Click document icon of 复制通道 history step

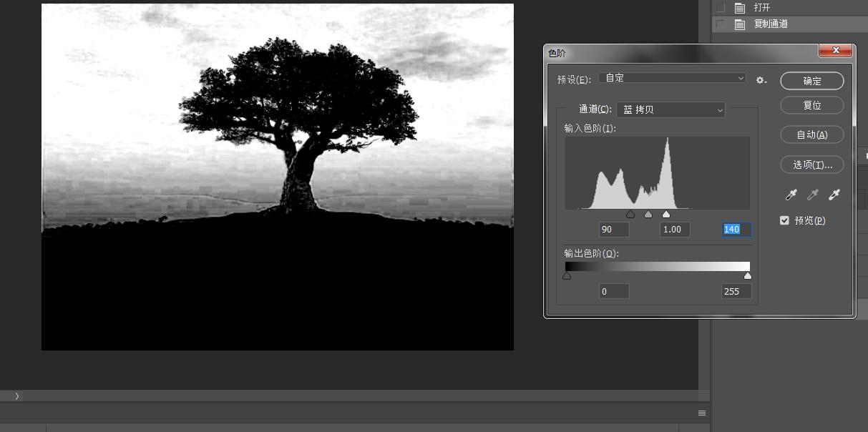(x=740, y=24)
